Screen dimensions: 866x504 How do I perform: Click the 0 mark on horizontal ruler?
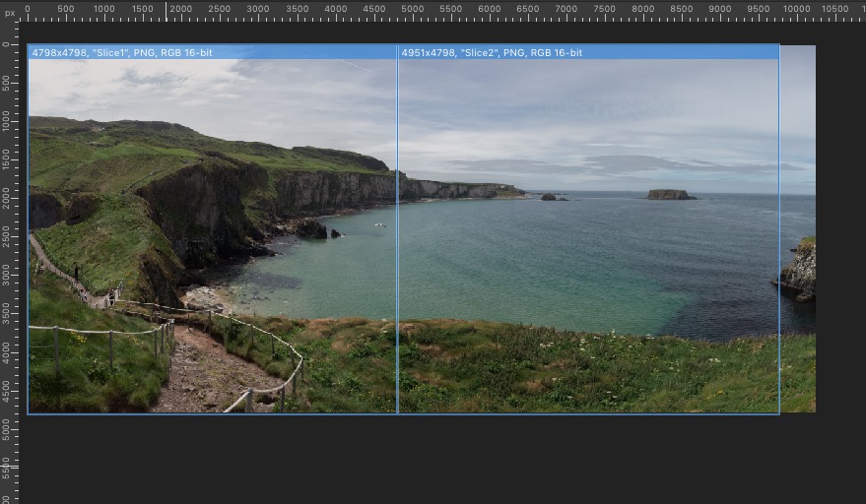(x=28, y=10)
